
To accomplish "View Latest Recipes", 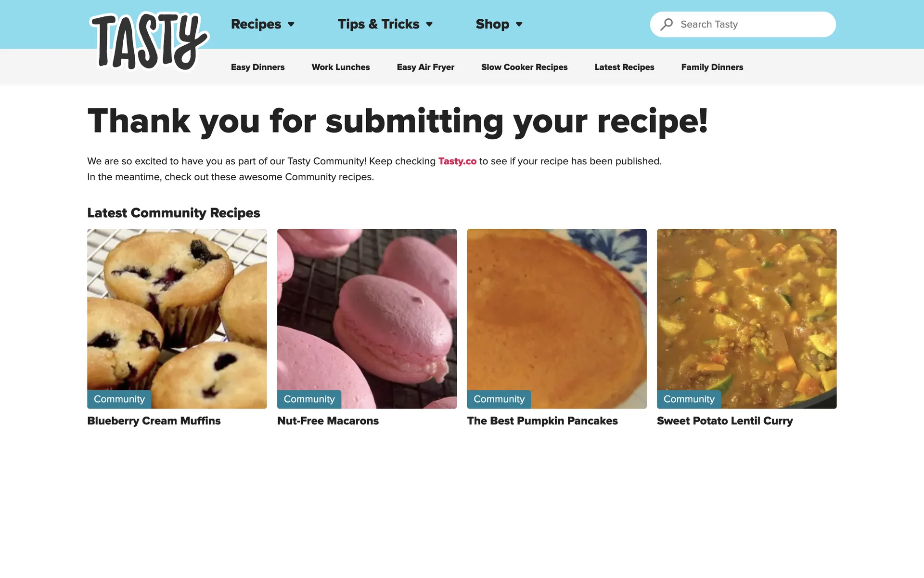I will [624, 67].
